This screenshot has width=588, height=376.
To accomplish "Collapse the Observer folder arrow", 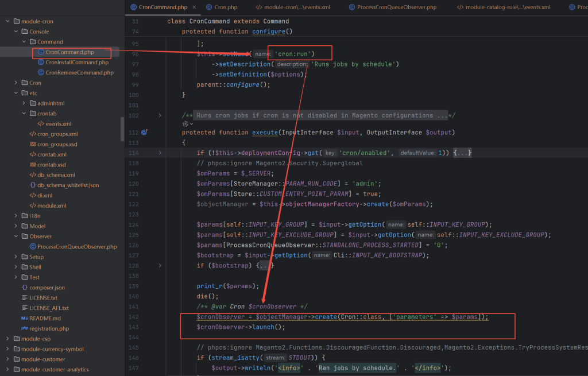I will click(16, 236).
